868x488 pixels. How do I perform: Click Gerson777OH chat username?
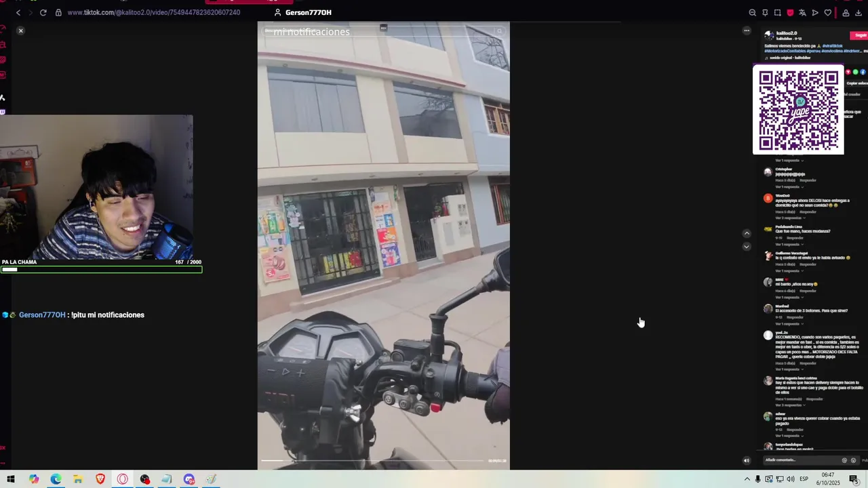[42, 315]
